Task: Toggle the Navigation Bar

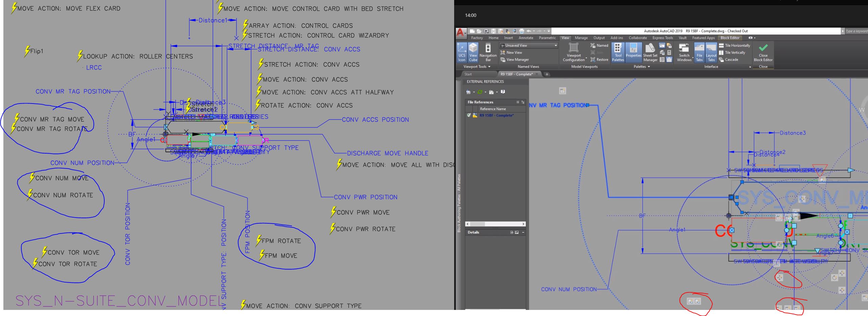Action: tap(487, 52)
